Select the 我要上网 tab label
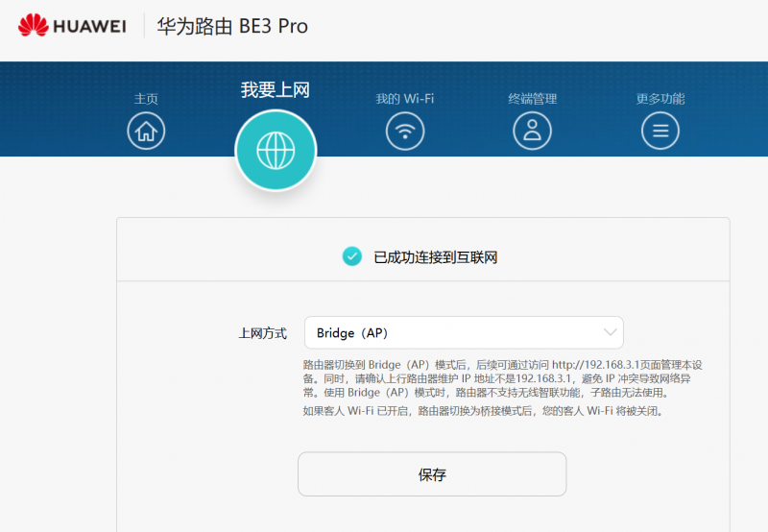The image size is (768, 532). (276, 90)
